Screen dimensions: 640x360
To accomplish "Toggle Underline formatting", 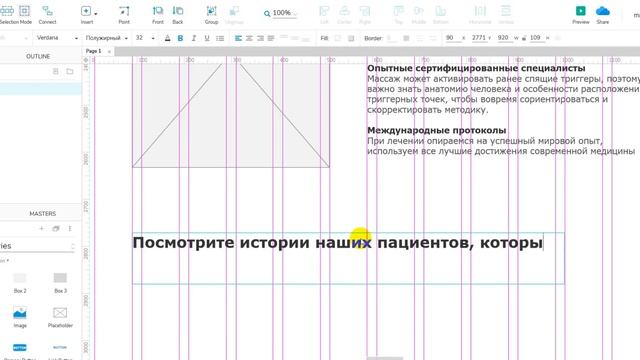I will pos(207,38).
